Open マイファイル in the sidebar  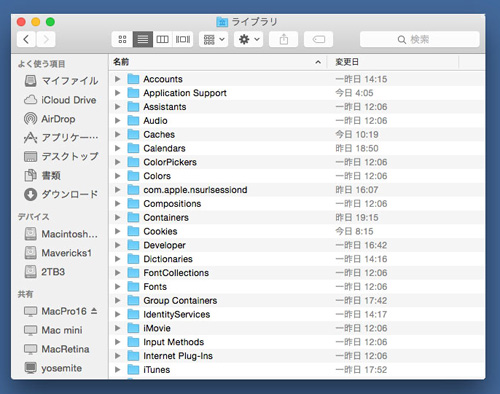(61, 81)
